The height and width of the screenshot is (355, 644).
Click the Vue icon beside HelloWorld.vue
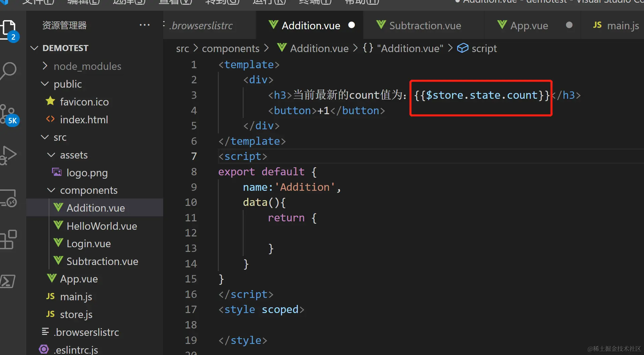coord(58,225)
